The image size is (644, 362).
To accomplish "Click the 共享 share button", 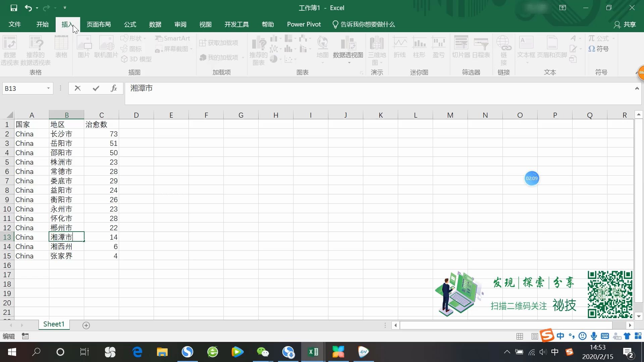I will [625, 24].
